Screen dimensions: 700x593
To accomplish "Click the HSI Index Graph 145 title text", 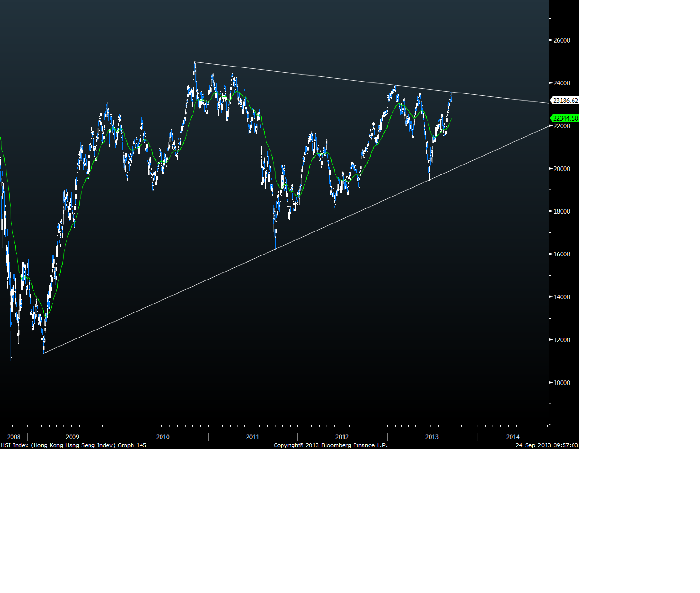I will point(74,445).
